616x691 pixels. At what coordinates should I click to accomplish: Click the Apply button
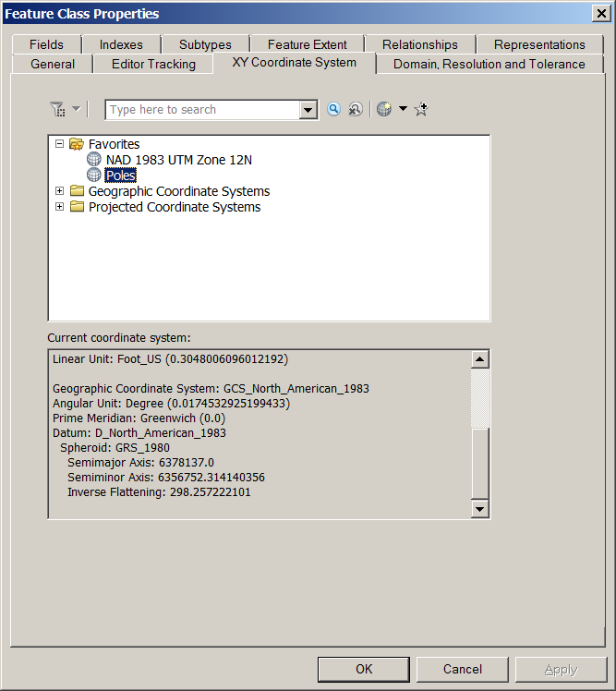[561, 669]
